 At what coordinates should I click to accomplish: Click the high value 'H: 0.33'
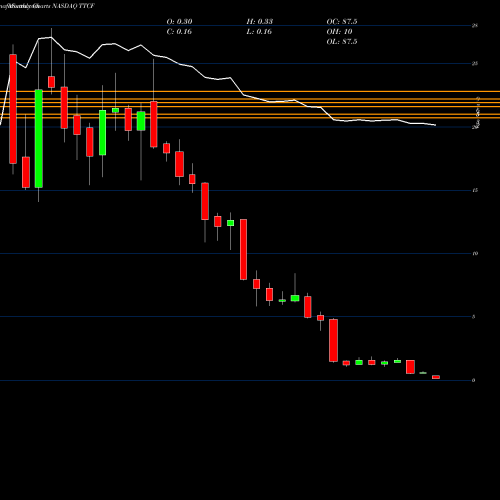pos(260,22)
